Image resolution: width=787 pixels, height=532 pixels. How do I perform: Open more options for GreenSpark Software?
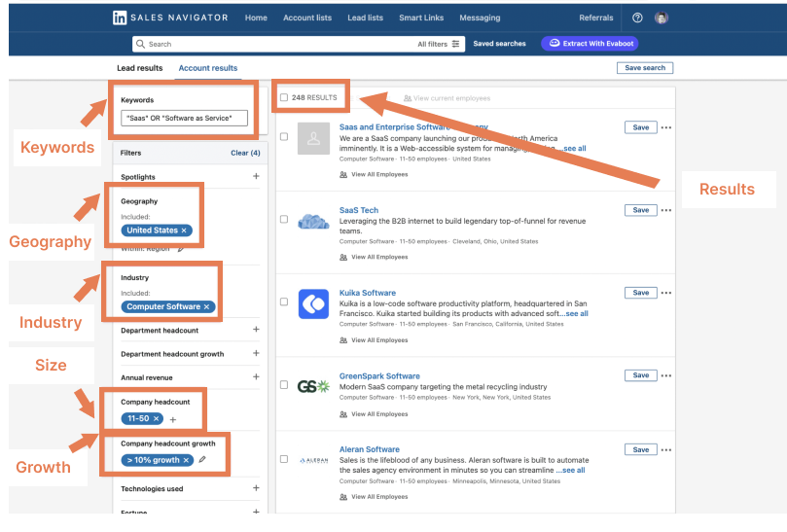tap(666, 375)
